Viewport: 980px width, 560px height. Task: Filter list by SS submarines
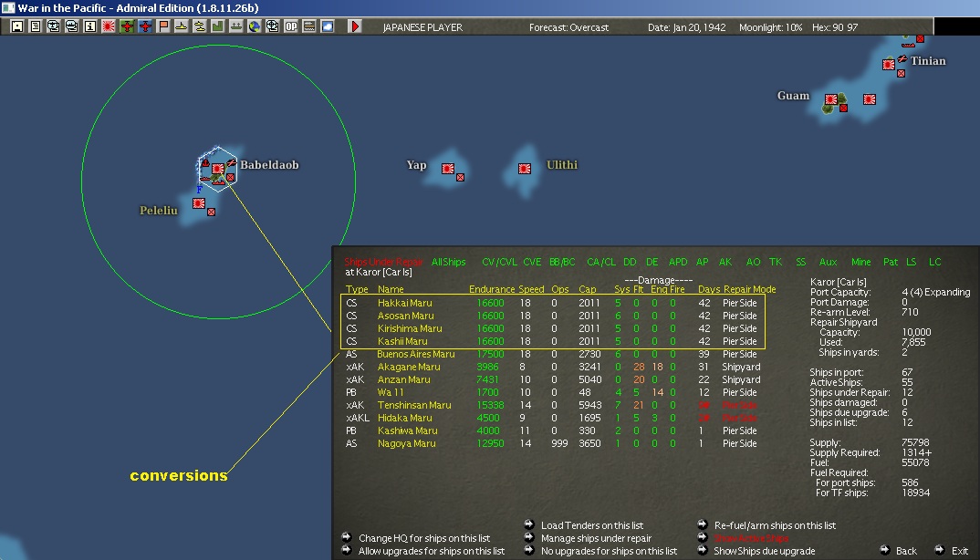[800, 262]
